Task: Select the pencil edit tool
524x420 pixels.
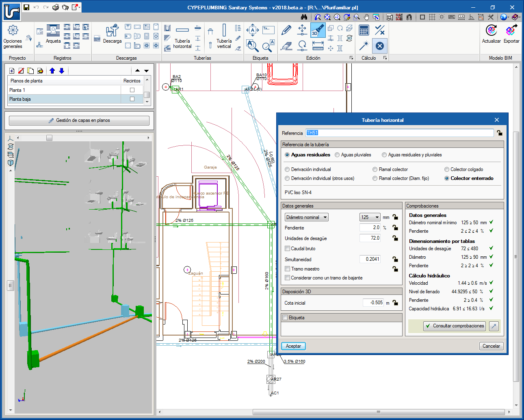Action: click(x=286, y=30)
